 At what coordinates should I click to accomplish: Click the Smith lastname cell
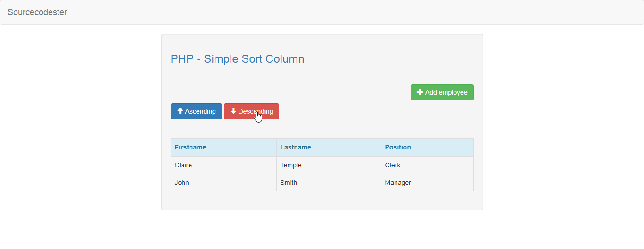pyautogui.click(x=329, y=183)
